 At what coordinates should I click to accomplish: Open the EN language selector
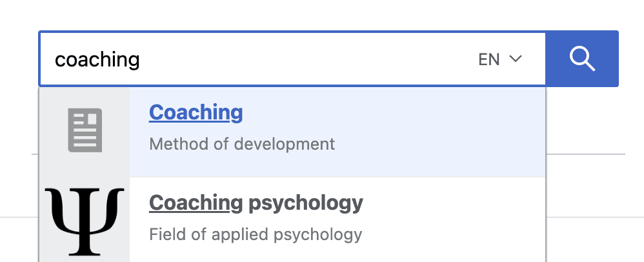click(x=499, y=59)
